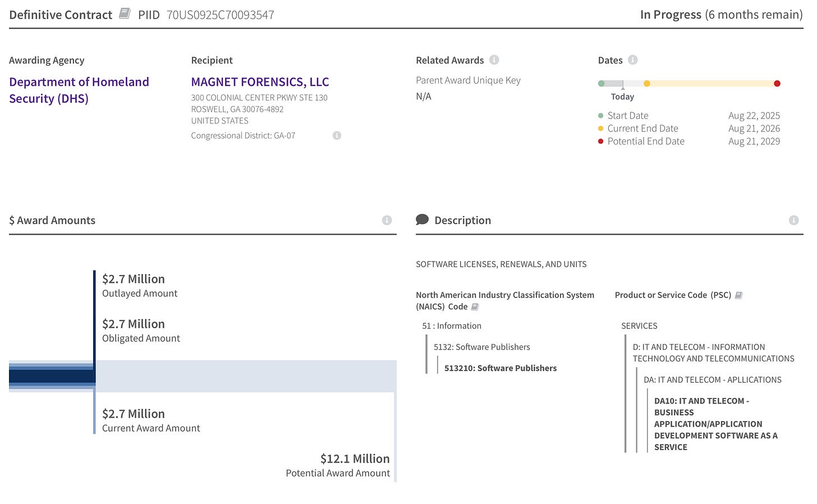Screen dimensions: 817x504
Task: Click red potential end date timeline marker
Action: pyautogui.click(x=777, y=84)
